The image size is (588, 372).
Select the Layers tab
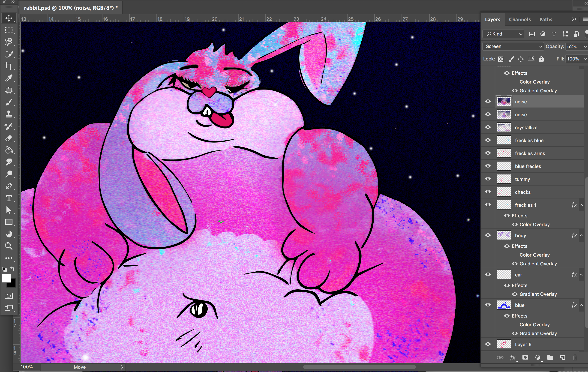tap(492, 20)
